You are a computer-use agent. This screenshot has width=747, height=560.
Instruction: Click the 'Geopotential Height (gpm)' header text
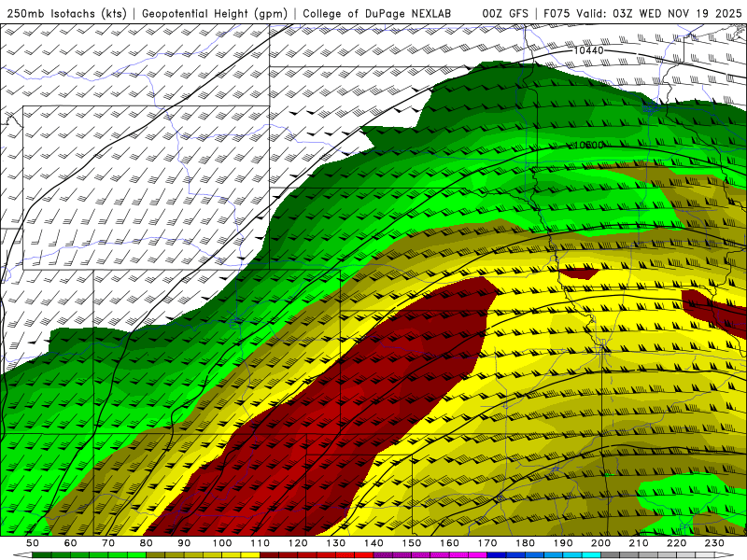[215, 14]
